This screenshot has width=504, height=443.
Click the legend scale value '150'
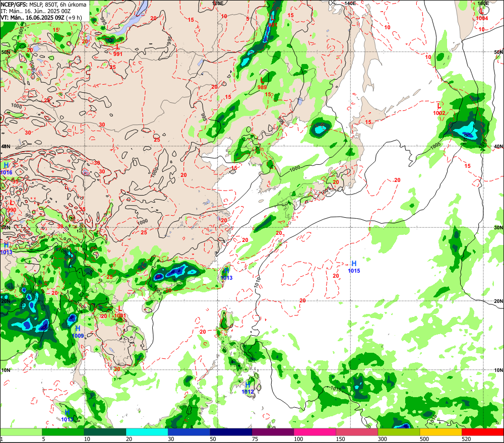click(340, 439)
